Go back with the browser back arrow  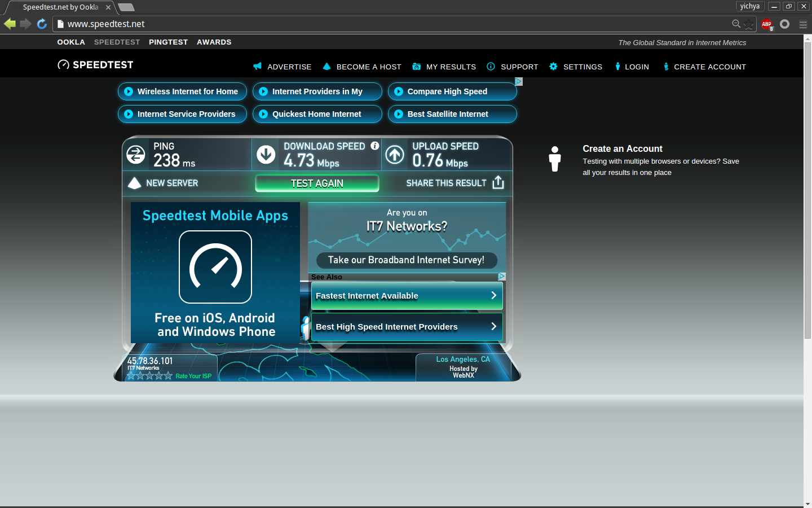coord(10,24)
